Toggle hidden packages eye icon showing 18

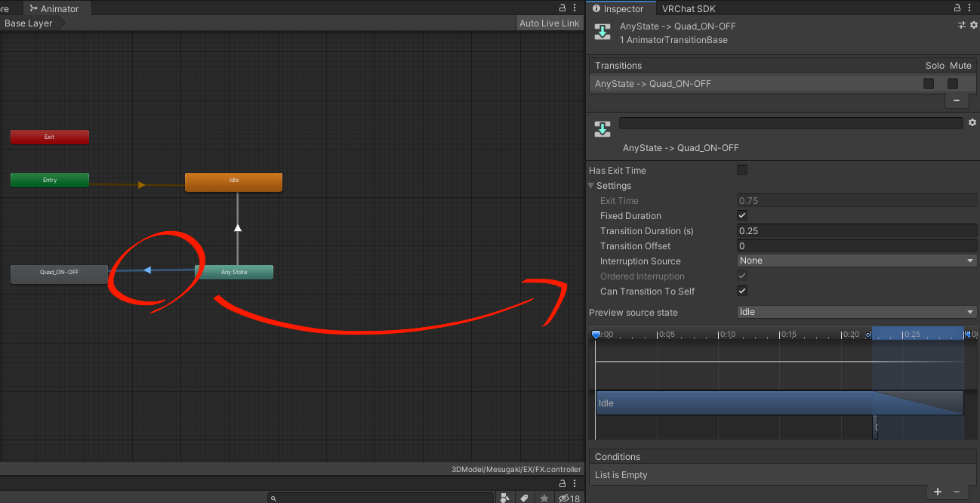point(569,498)
